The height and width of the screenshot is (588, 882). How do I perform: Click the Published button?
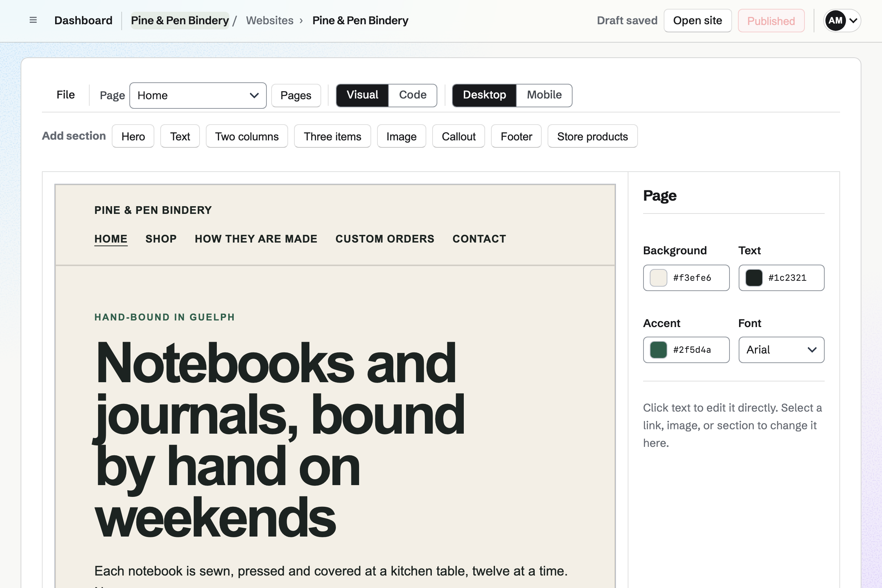(771, 21)
